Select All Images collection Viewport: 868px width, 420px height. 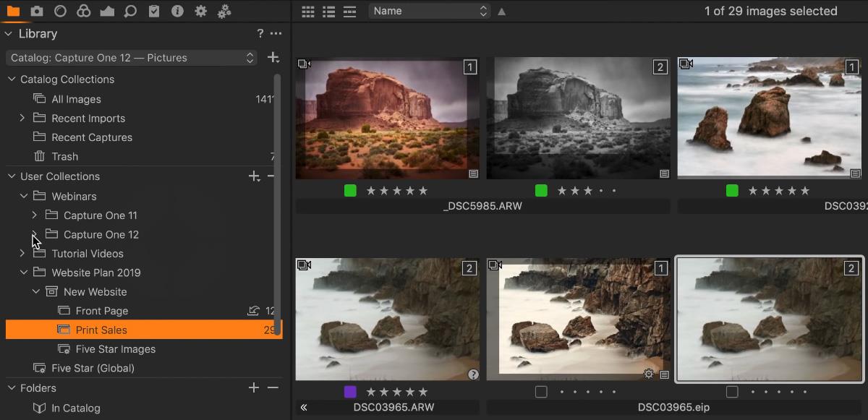[x=76, y=99]
